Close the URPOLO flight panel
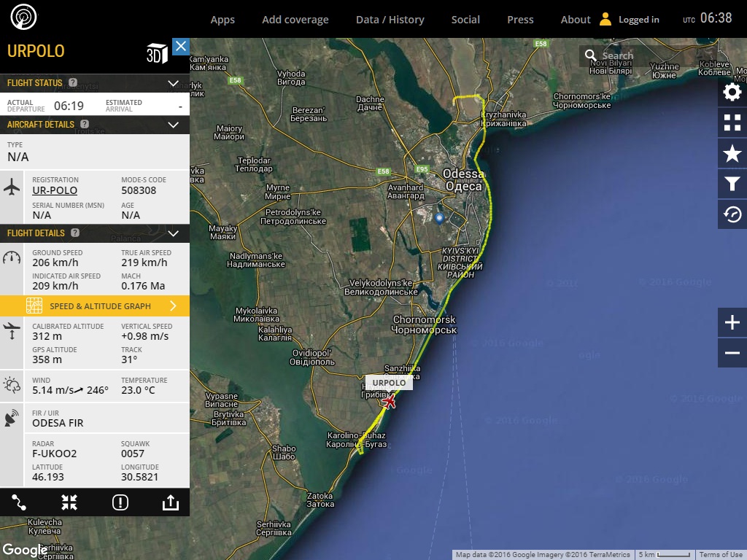Screen dimensions: 747x560 181,47
